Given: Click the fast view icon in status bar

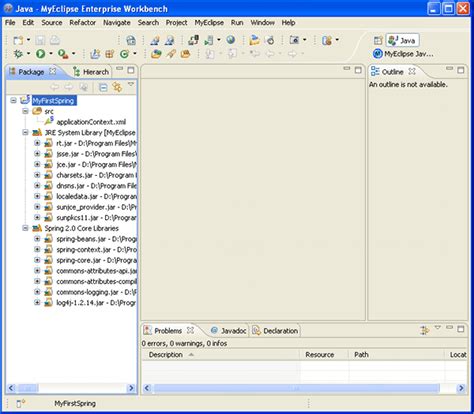Looking at the screenshot, I should 21,404.
